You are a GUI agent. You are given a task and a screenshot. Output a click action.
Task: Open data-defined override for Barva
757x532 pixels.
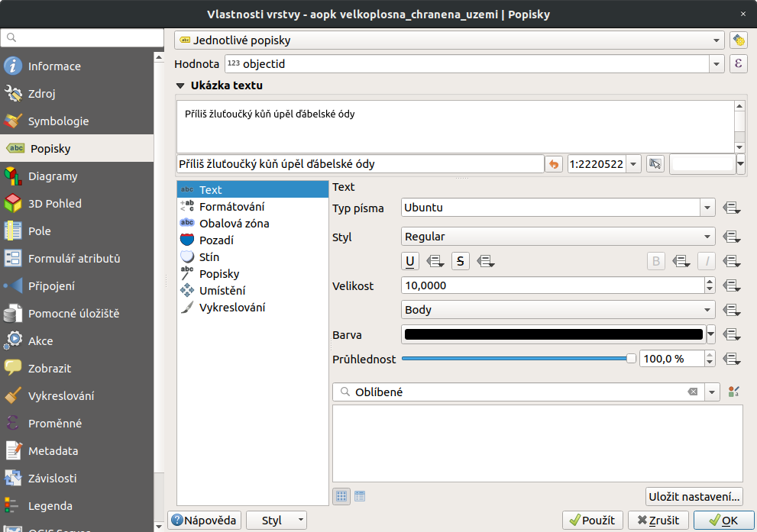(732, 334)
